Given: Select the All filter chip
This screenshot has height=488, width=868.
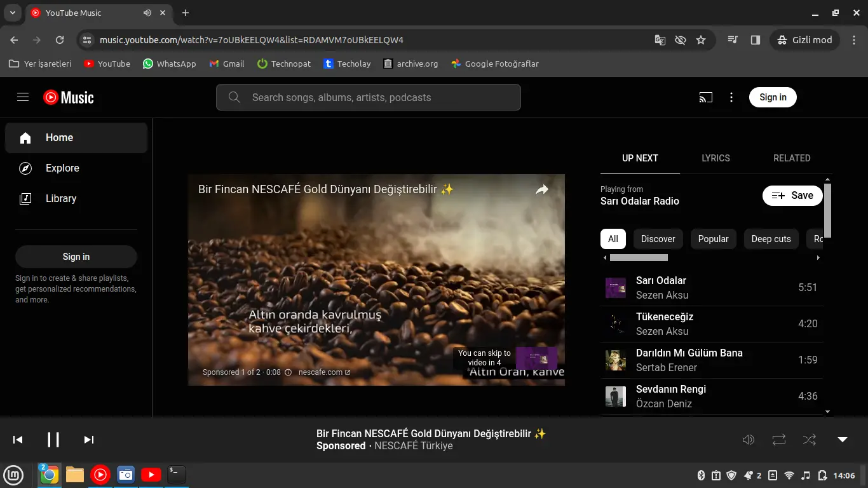Looking at the screenshot, I should pos(613,239).
